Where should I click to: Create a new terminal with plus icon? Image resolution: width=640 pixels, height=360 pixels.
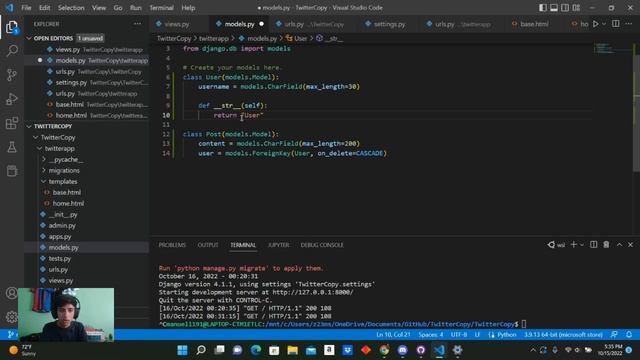tap(573, 244)
